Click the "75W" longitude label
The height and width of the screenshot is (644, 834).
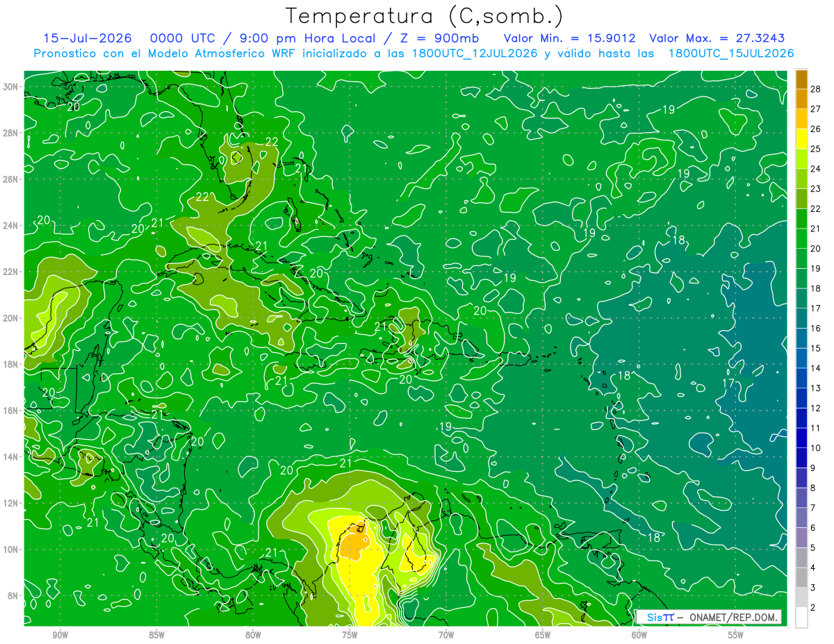[x=350, y=636]
